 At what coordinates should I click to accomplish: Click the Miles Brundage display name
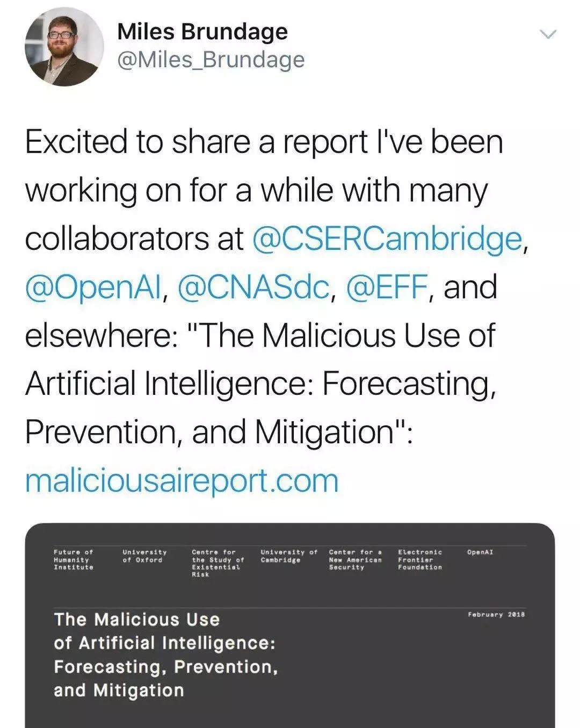(202, 32)
